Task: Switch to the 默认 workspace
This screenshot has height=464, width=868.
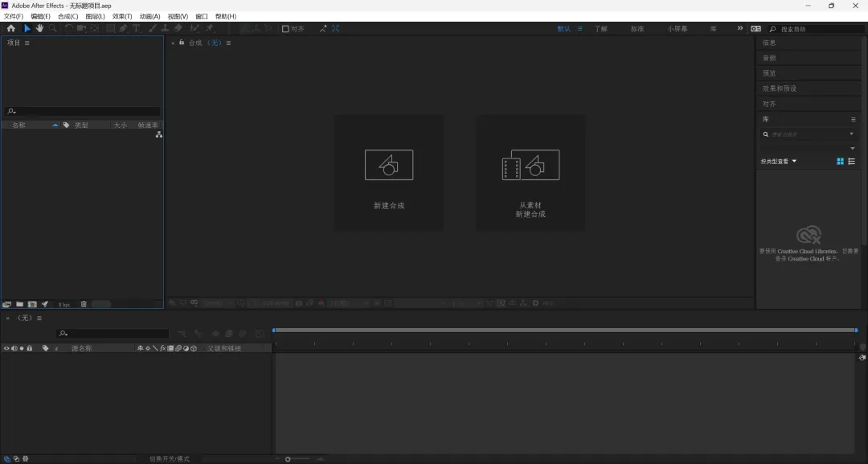Action: pyautogui.click(x=564, y=29)
